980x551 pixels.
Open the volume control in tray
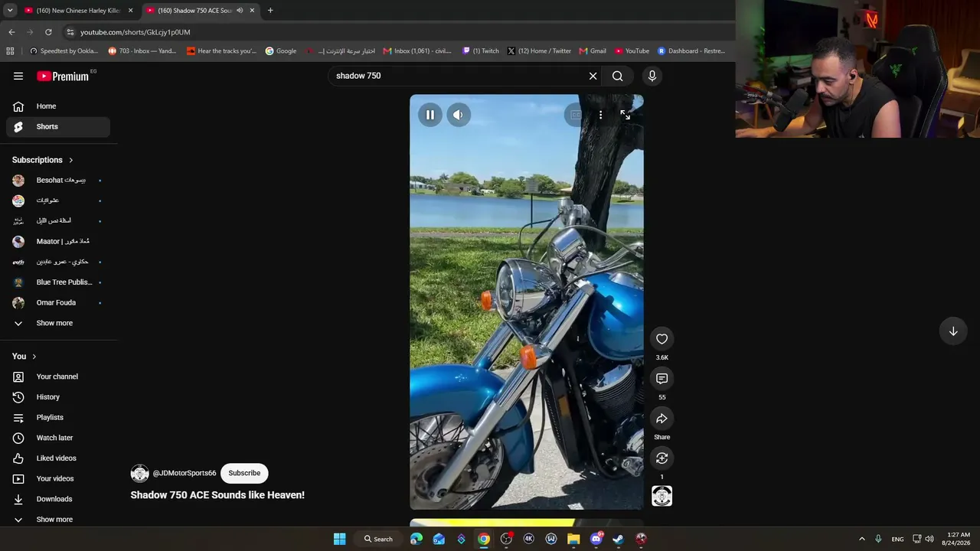pos(929,539)
